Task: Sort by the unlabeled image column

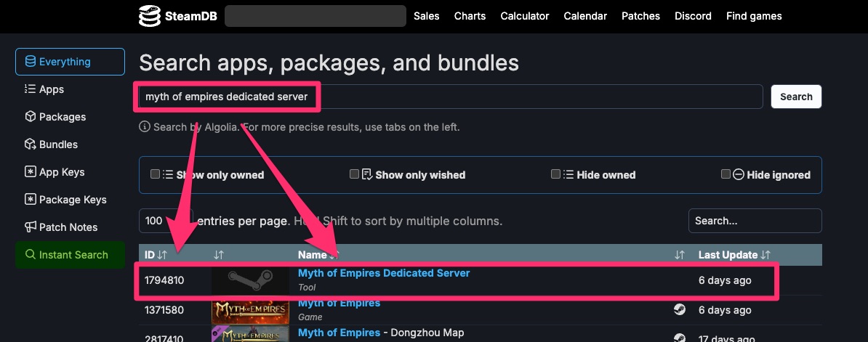Action: click(x=219, y=255)
